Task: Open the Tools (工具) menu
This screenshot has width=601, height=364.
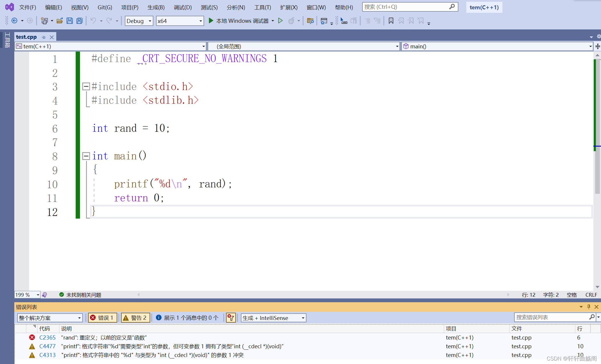Action: [x=262, y=7]
